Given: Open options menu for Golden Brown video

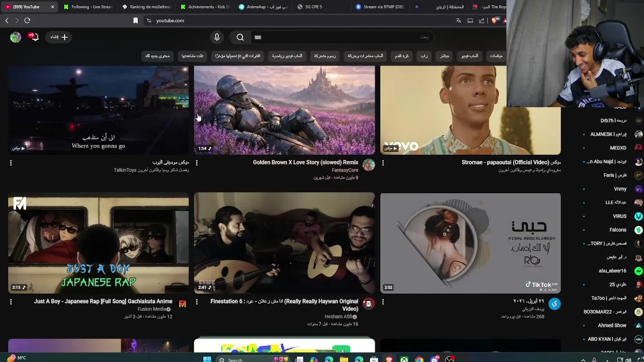Looking at the screenshot, I should pyautogui.click(x=197, y=162).
